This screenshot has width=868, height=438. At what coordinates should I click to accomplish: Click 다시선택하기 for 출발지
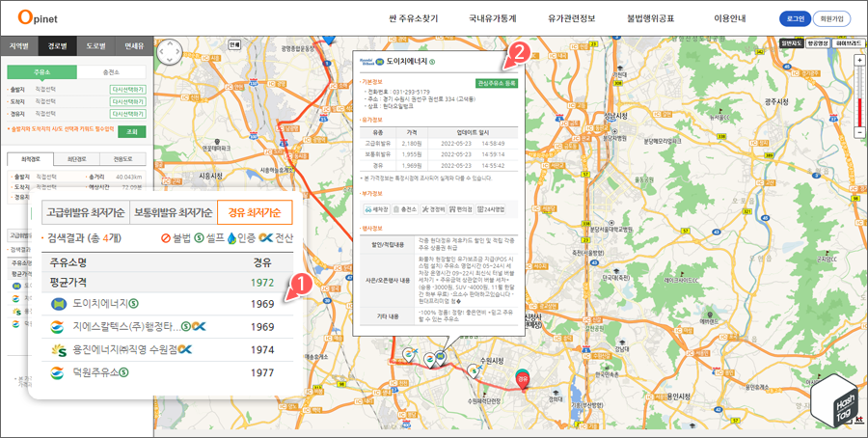click(x=128, y=90)
